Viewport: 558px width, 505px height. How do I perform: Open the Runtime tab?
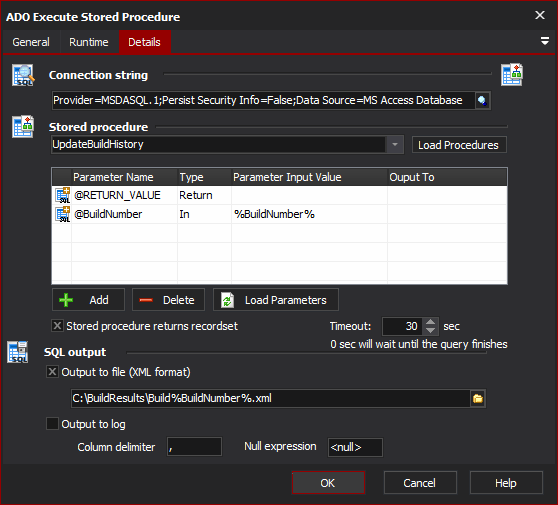click(89, 42)
